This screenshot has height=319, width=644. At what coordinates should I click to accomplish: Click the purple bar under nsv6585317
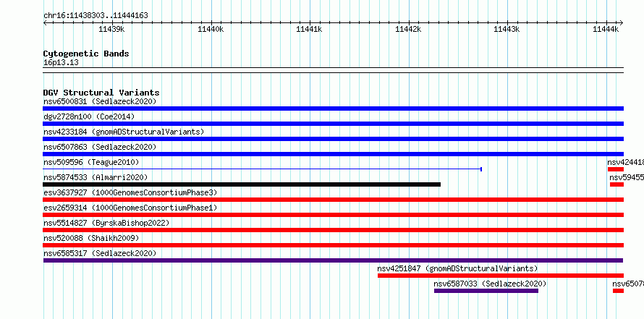coord(333,260)
